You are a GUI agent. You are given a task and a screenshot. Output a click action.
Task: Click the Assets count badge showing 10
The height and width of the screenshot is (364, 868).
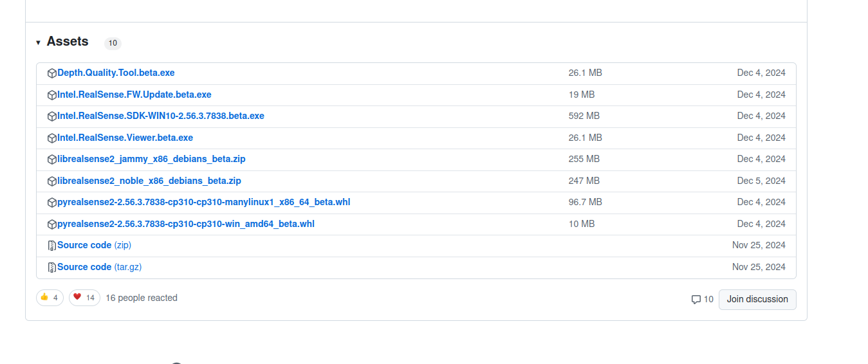(x=113, y=43)
